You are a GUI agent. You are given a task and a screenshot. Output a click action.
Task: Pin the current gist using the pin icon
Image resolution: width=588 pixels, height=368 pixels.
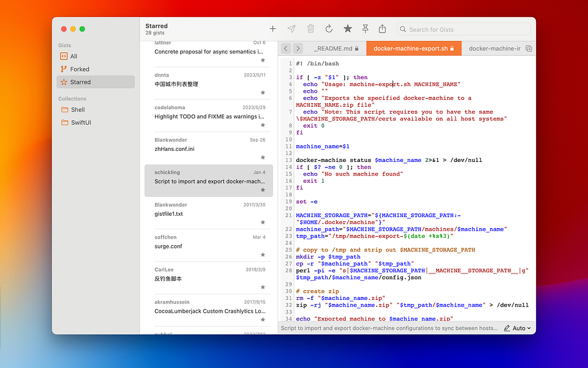click(364, 28)
